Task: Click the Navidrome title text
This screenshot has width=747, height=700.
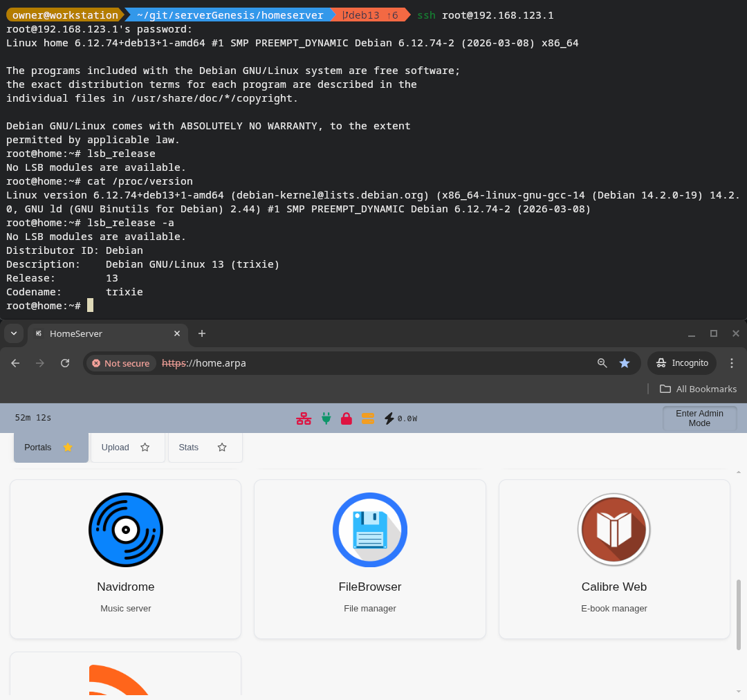Action: (x=126, y=587)
